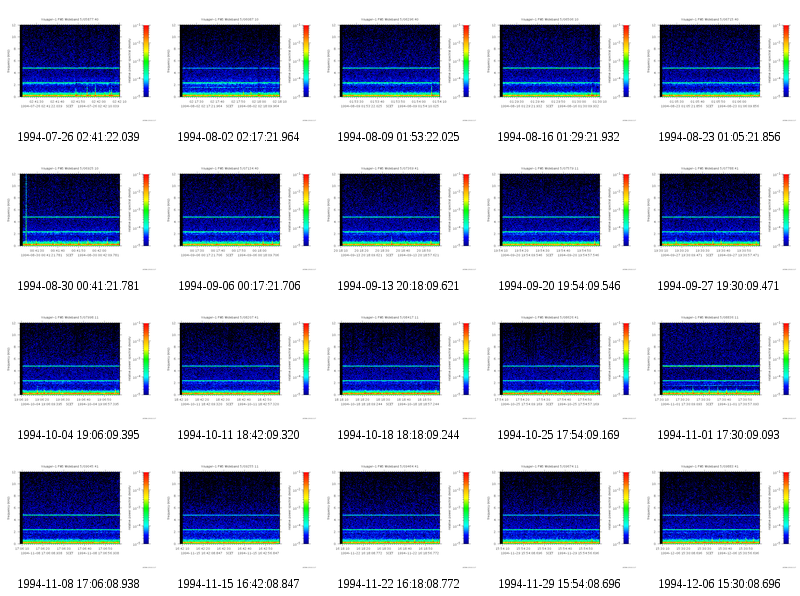Click the caption text 1994-10-25 17:54:09.169
800x596 pixels.
(x=559, y=435)
